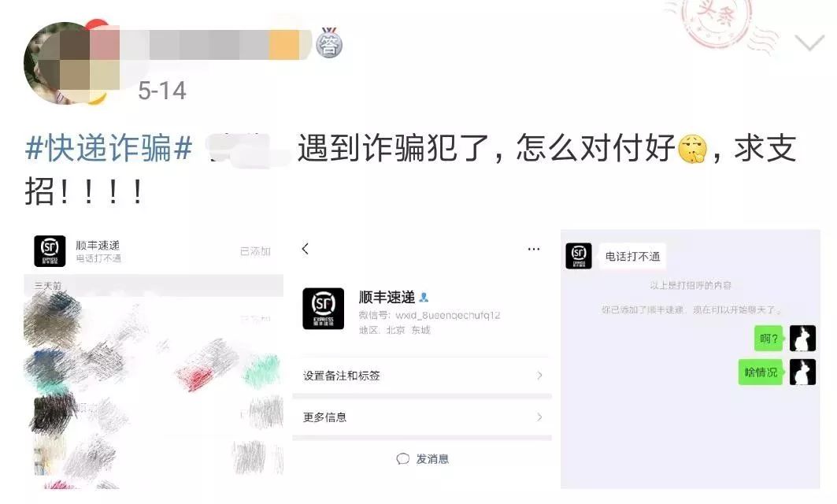Open the three-dot more options menu
The image size is (837, 504).
[533, 249]
